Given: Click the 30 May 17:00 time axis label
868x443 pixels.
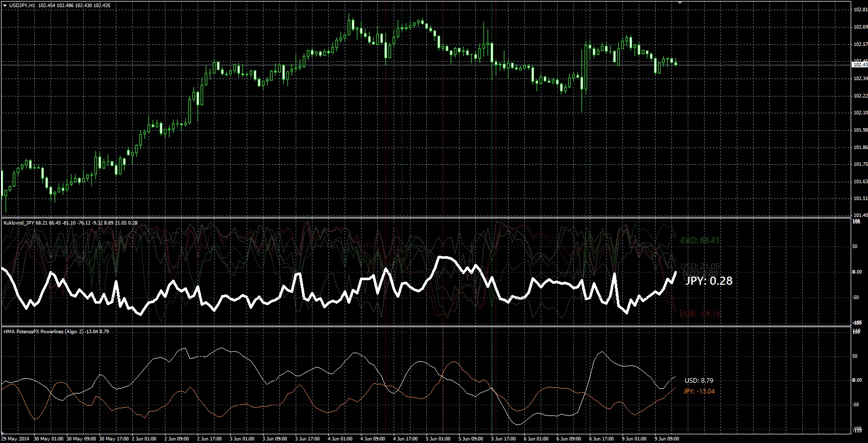Looking at the screenshot, I should point(114,439).
